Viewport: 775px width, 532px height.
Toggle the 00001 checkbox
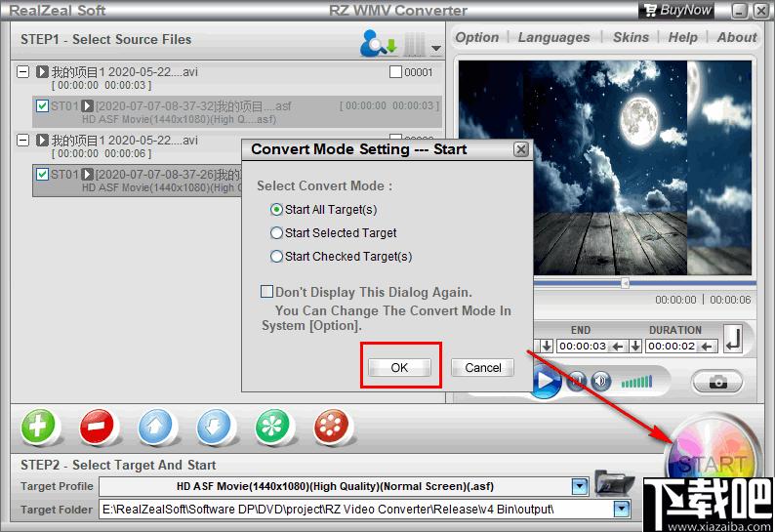[395, 72]
